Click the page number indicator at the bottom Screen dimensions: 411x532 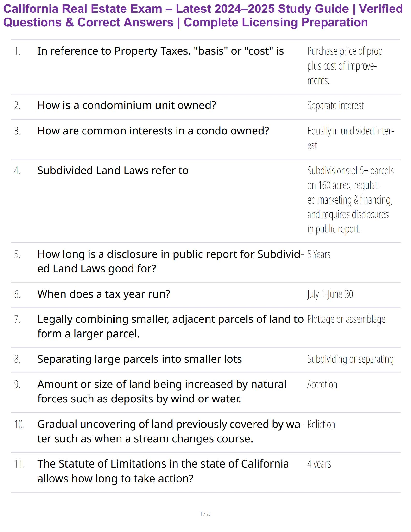pos(205,514)
